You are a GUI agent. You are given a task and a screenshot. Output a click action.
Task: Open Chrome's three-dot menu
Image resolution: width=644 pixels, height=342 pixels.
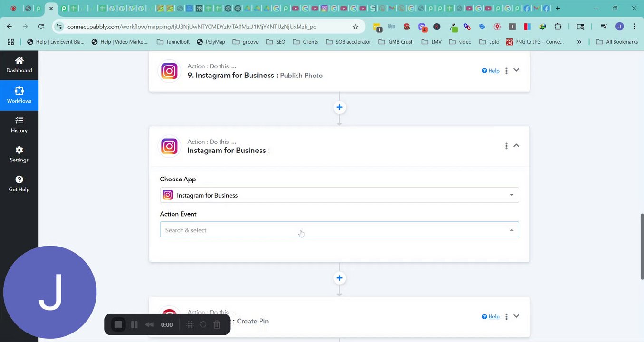[634, 27]
